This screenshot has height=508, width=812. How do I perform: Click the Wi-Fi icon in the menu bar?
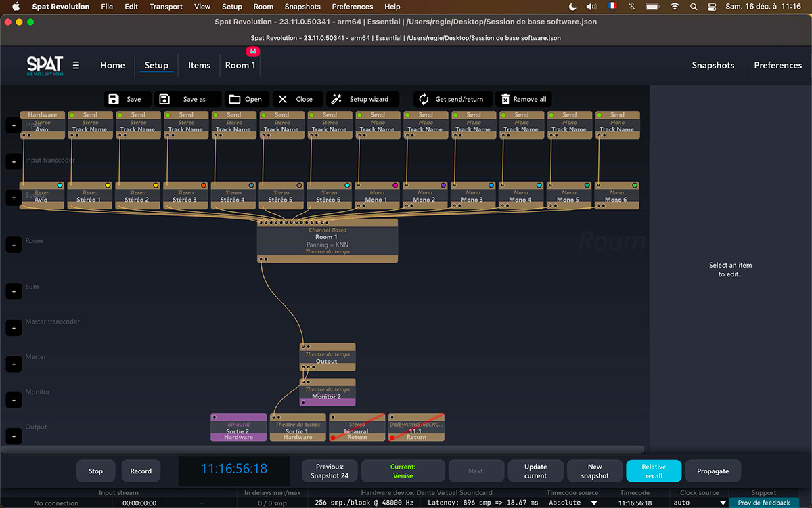tap(675, 7)
